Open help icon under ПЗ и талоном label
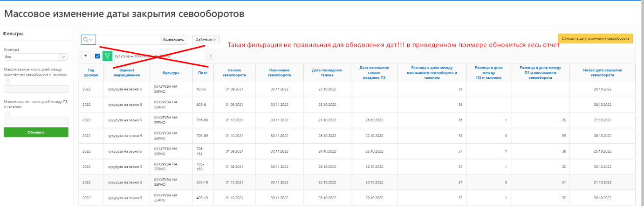Image resolution: width=644 pixels, height=210 pixels. (x=7, y=113)
